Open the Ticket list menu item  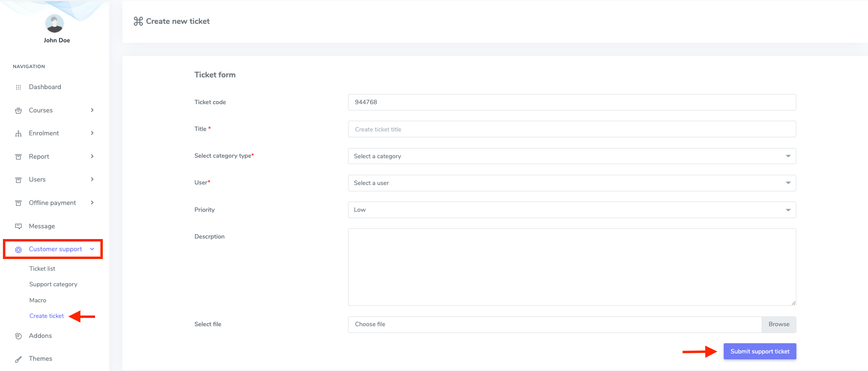(x=42, y=269)
